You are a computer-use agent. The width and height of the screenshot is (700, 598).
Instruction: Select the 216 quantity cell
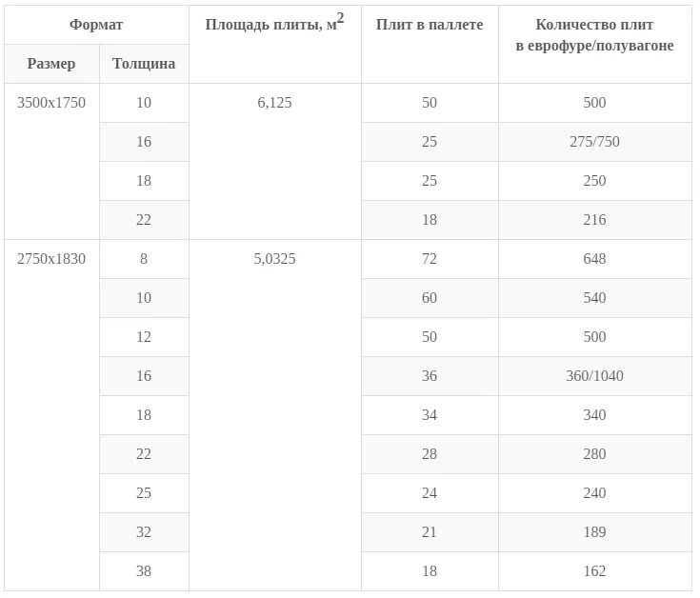[x=594, y=220]
